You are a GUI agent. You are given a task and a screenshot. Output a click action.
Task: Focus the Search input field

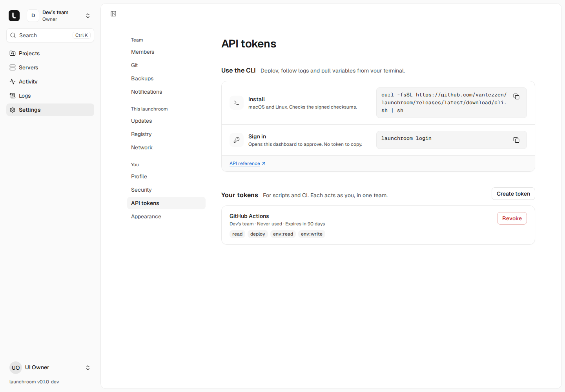[50, 35]
